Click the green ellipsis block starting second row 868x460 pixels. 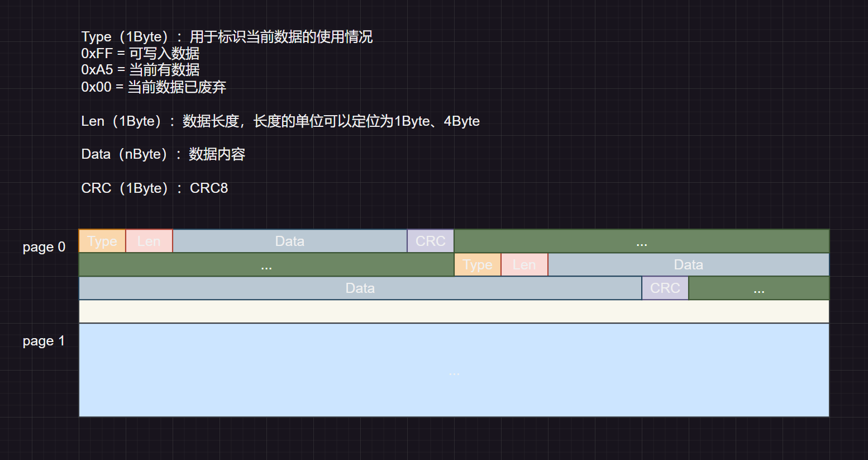pos(266,265)
